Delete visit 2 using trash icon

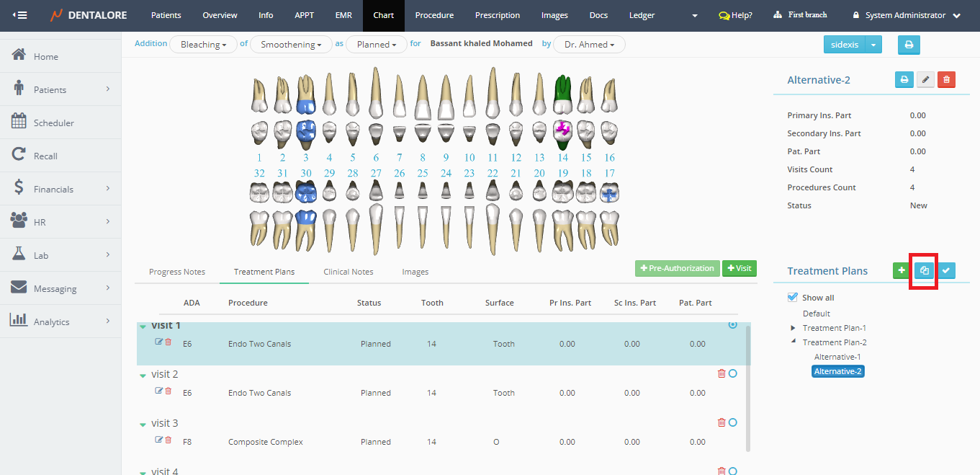[721, 373]
